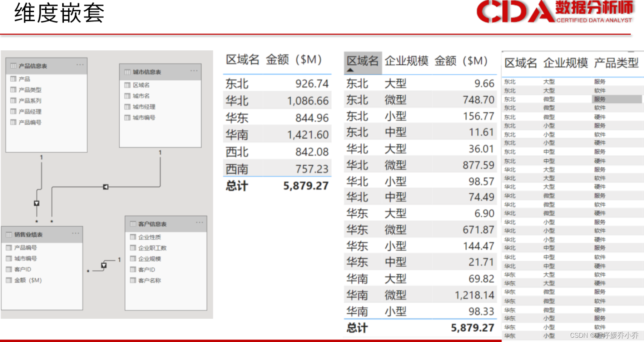The width and height of the screenshot is (644, 342).
Task: Open the more-options dots on 城市信息表 card
Action: point(194,71)
